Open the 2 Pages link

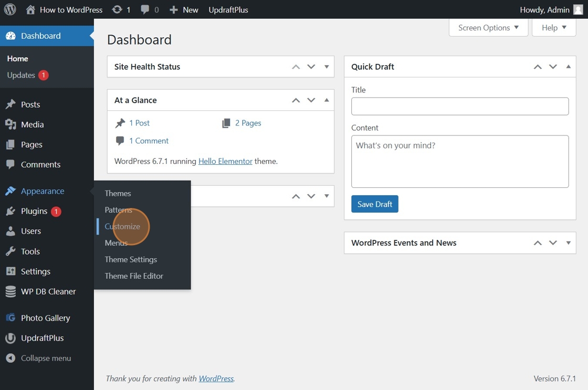click(x=248, y=123)
